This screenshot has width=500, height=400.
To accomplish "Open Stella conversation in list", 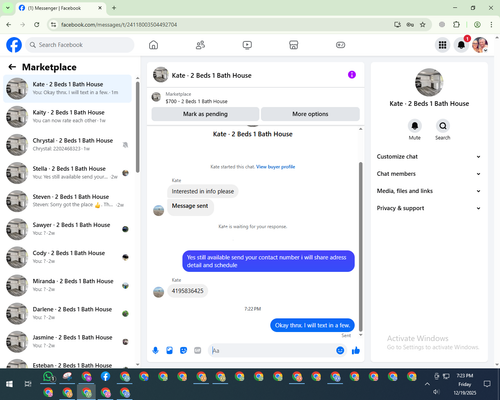I will pos(67,173).
